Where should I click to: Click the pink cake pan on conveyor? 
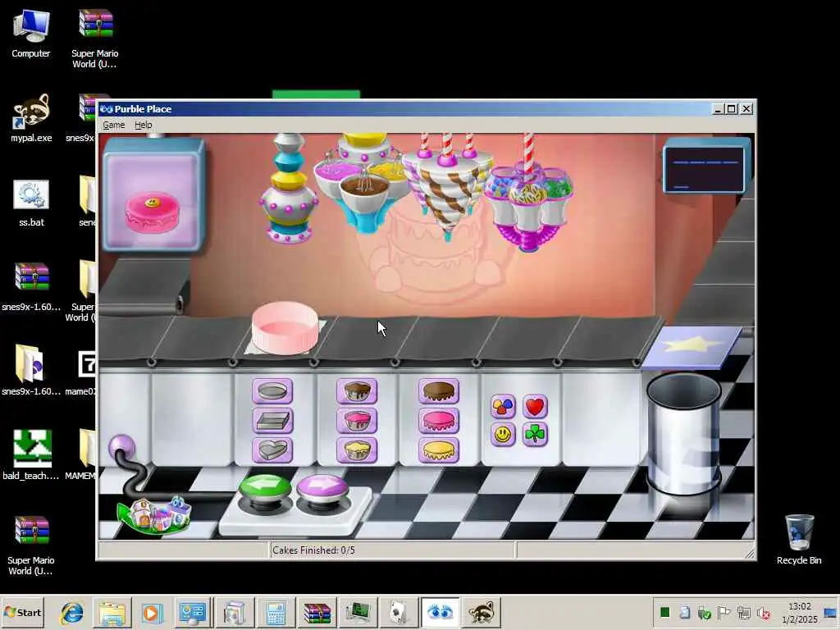tap(285, 328)
